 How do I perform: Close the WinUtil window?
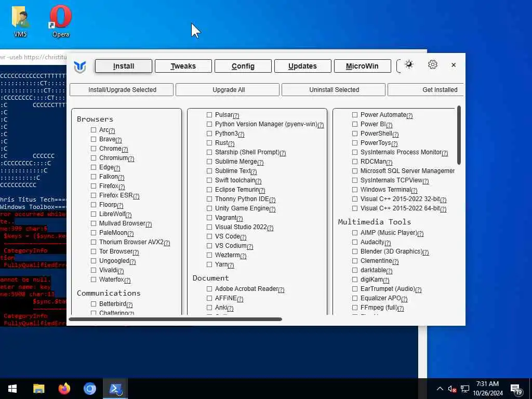(x=454, y=65)
